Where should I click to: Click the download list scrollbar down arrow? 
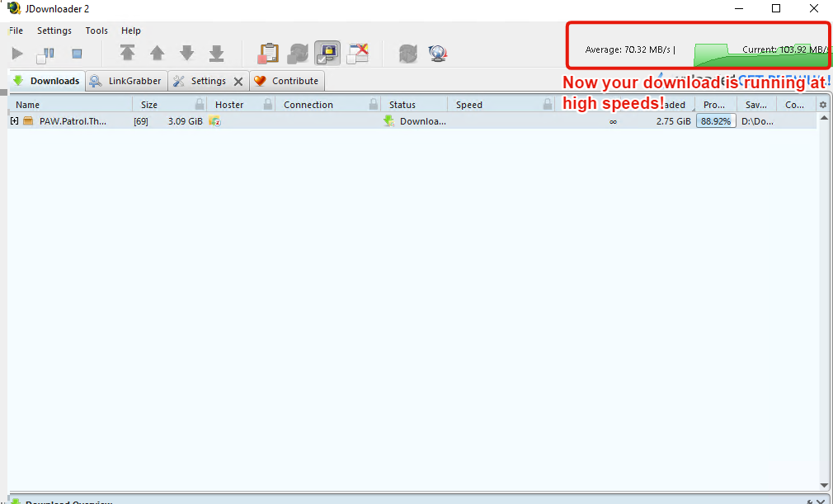tap(824, 485)
